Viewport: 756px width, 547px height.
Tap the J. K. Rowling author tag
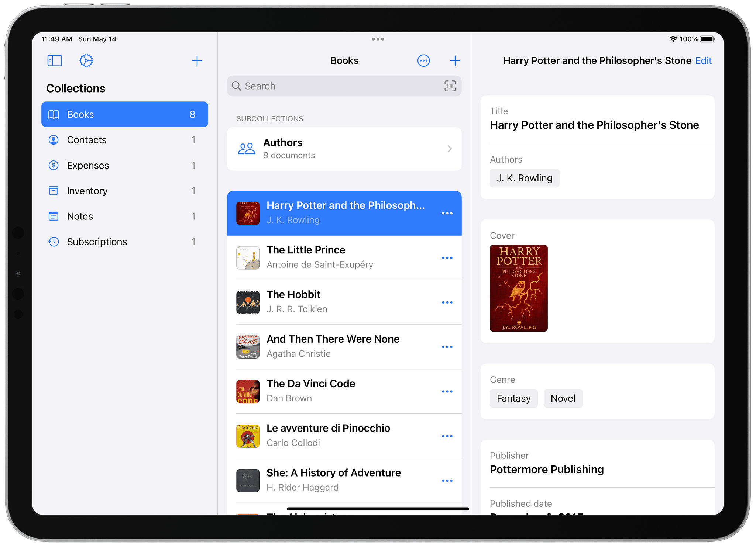[524, 178]
